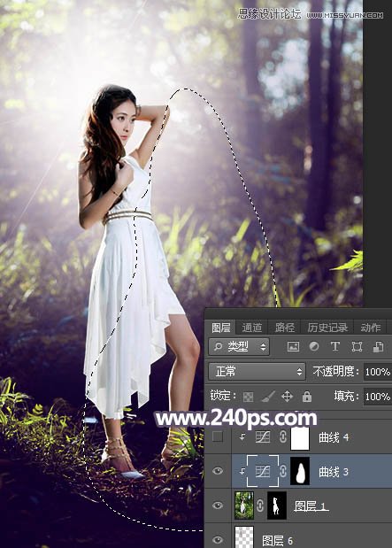Select the white mask of 曲线 4
The image size is (392, 548).
click(x=300, y=436)
